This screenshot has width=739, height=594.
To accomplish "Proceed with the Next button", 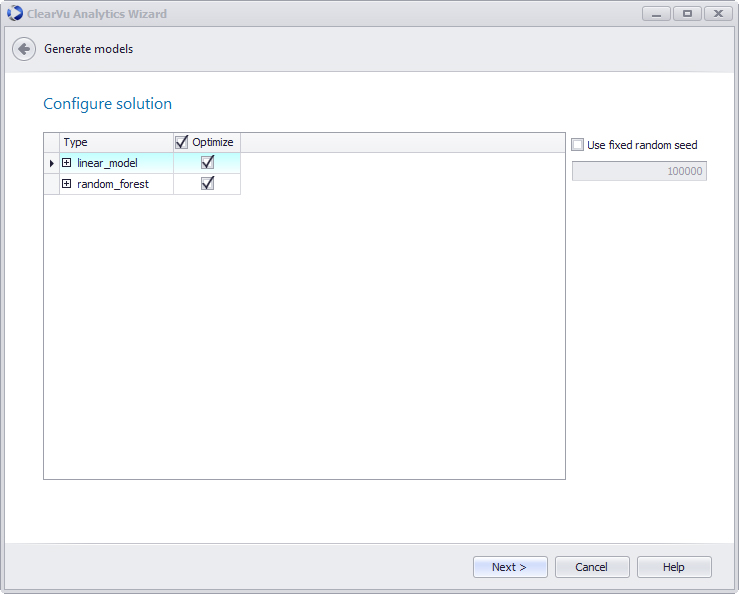I will 510,567.
